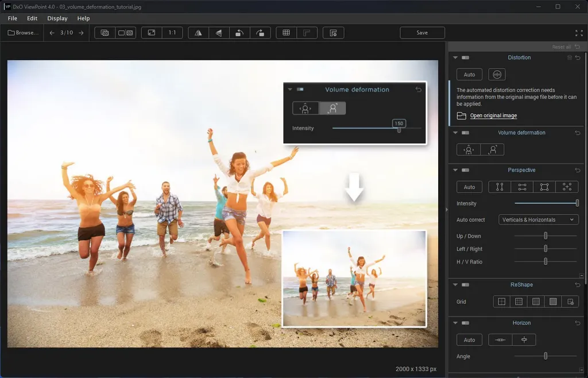Image resolution: width=588 pixels, height=378 pixels.
Task: Enter full screen mode icon
Action: pyautogui.click(x=579, y=33)
